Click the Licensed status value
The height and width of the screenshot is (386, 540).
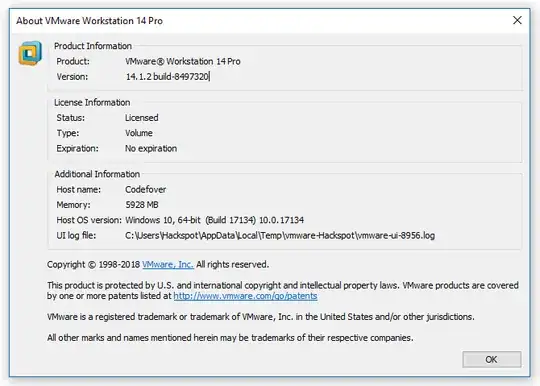point(142,118)
